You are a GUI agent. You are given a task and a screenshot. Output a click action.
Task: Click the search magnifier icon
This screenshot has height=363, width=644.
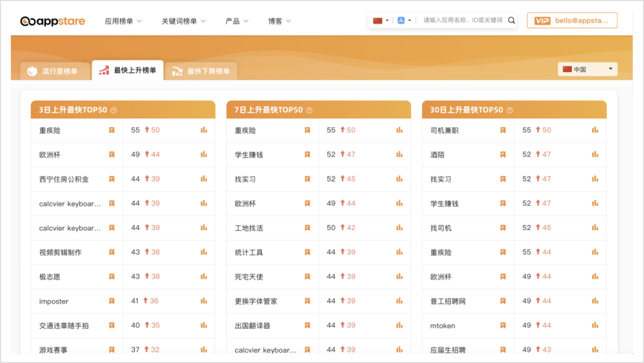click(x=510, y=20)
